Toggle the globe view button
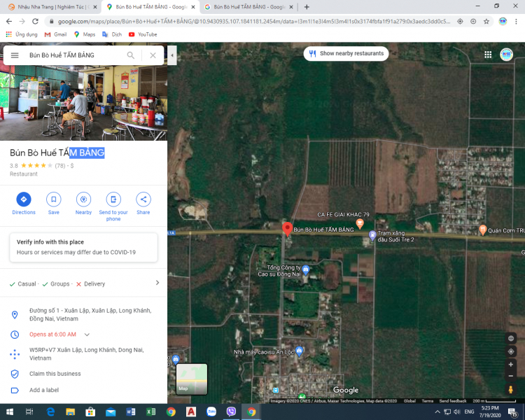Image resolution: width=525 pixels, height=420 pixels. [510, 339]
